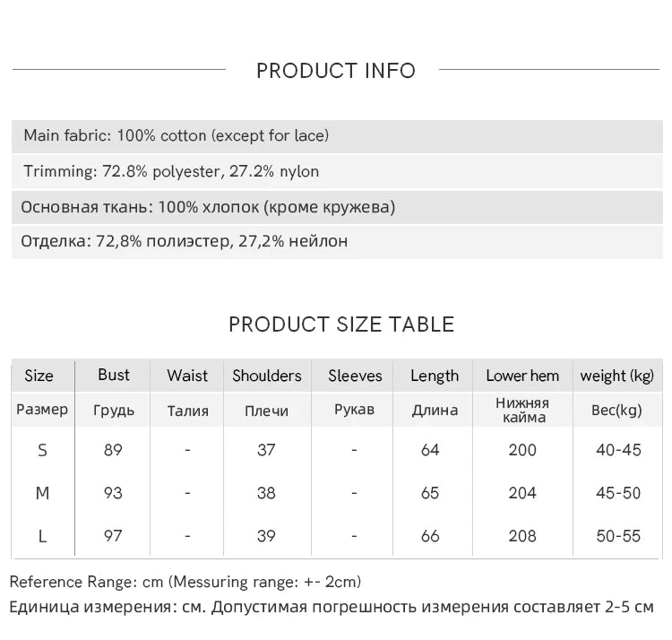Select the Bust column header
Screen dimensions: 672x640
pyautogui.click(x=113, y=375)
